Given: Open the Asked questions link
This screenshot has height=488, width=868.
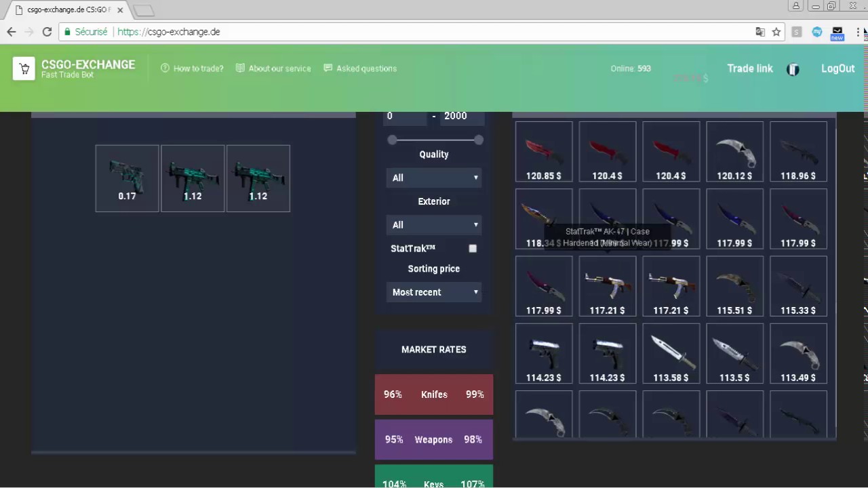Looking at the screenshot, I should coord(360,68).
